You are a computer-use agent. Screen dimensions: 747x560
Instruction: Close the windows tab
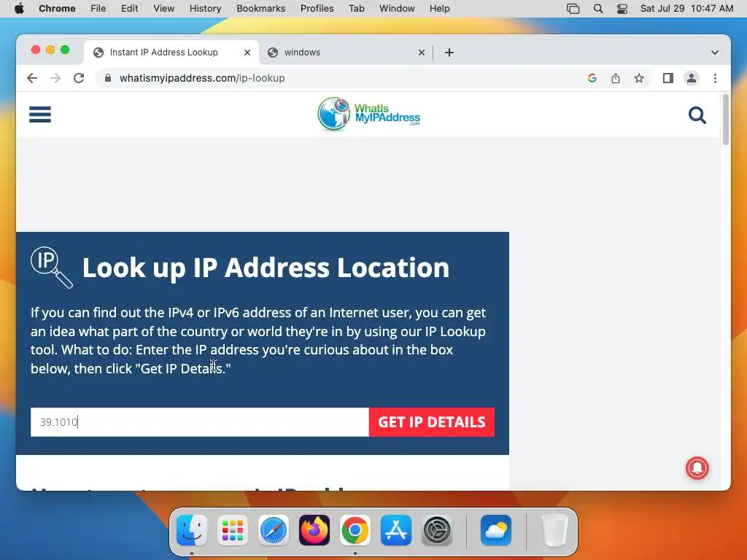point(422,52)
